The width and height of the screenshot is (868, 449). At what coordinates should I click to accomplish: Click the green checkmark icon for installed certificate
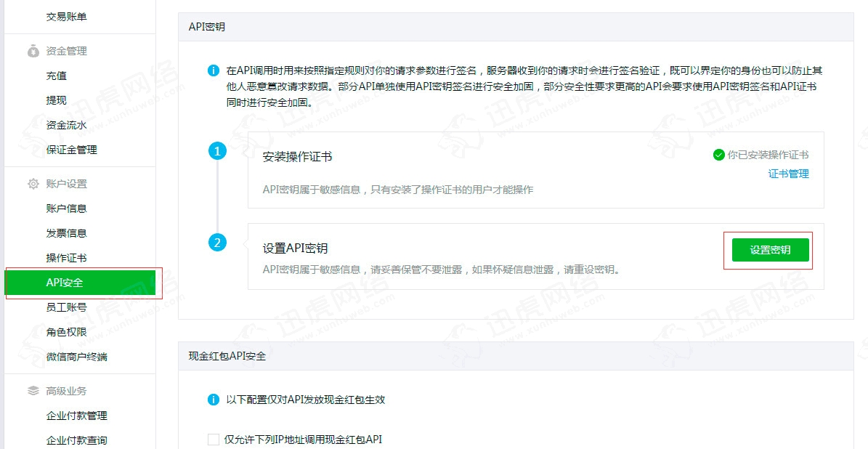coord(718,155)
